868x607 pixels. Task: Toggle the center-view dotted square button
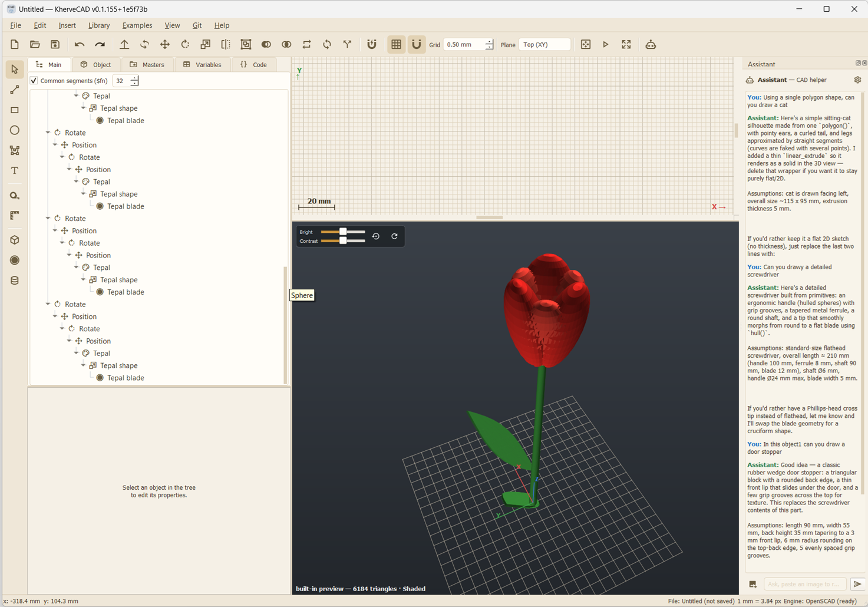point(586,45)
